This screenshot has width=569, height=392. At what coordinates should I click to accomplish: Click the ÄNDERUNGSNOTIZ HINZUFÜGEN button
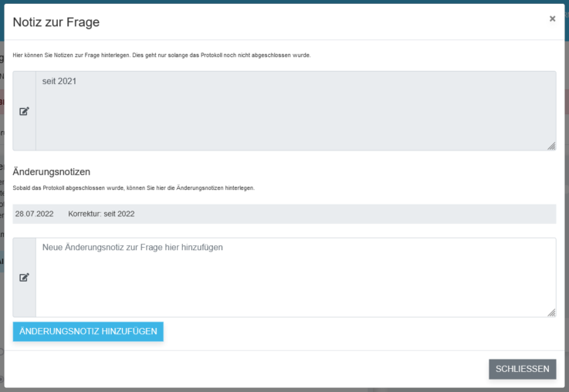pos(88,332)
